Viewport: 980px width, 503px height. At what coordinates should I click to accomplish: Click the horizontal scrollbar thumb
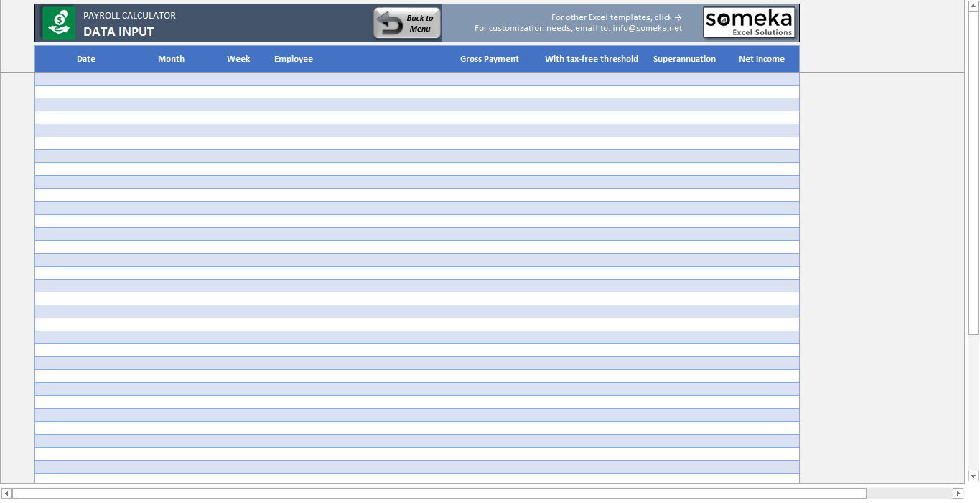[439, 493]
